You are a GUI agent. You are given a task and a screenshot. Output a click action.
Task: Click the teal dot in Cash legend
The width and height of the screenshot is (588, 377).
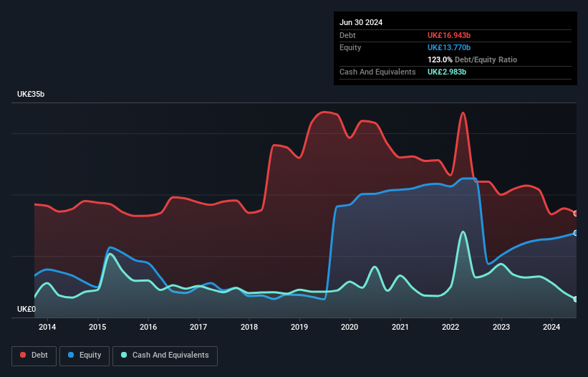[124, 355]
